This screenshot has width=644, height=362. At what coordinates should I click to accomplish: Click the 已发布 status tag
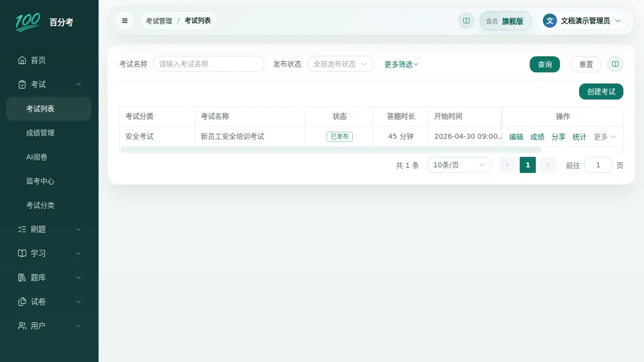click(x=340, y=136)
